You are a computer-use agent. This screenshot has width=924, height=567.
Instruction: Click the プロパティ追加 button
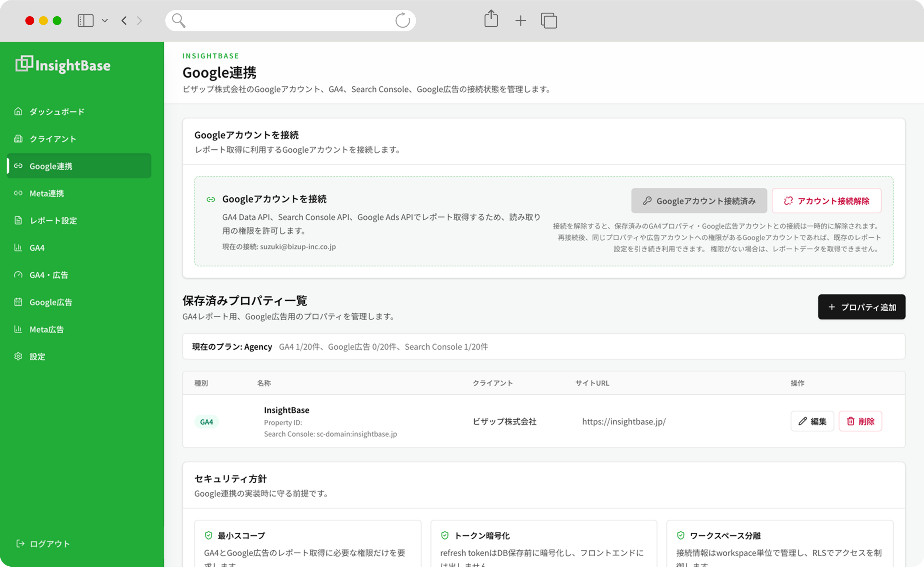pos(862,307)
